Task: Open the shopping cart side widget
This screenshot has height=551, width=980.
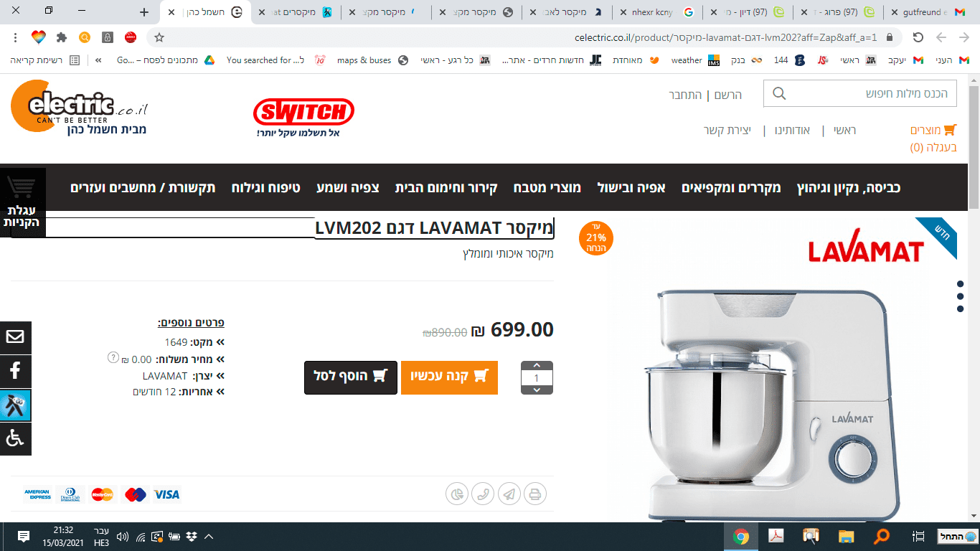Action: coord(22,202)
